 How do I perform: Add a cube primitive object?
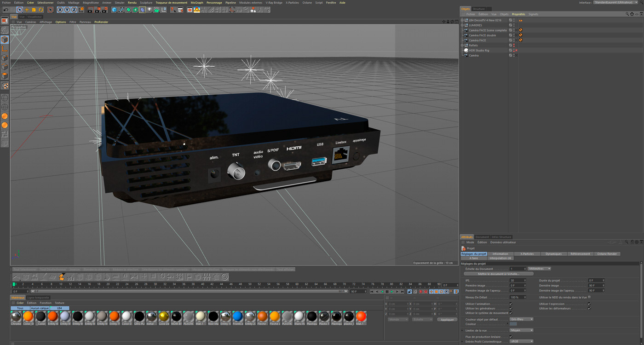pos(115,10)
